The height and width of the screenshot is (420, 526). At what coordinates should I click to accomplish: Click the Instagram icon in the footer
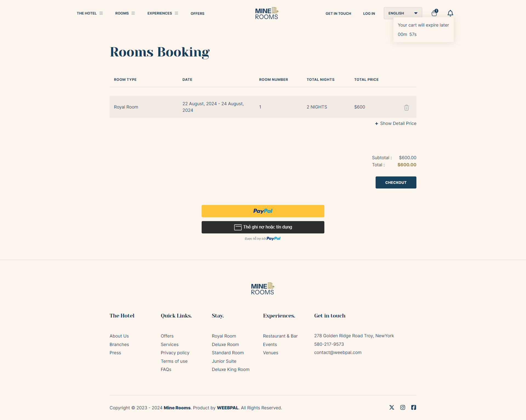(403, 407)
